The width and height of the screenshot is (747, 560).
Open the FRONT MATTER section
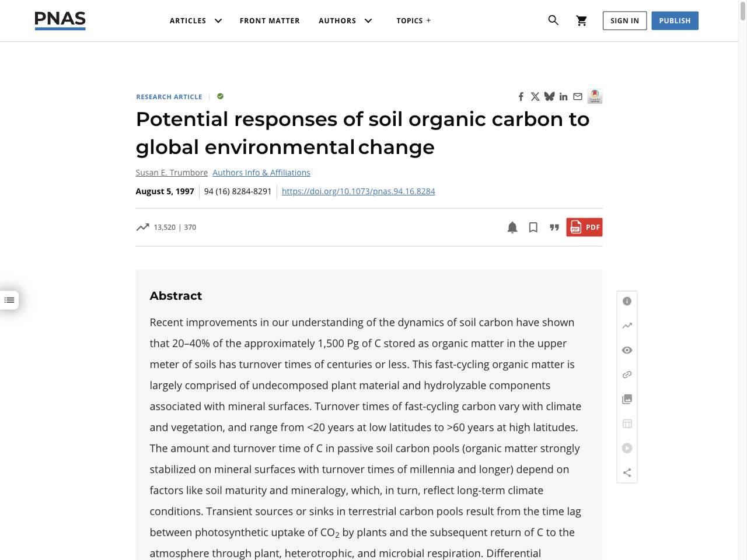(x=270, y=20)
